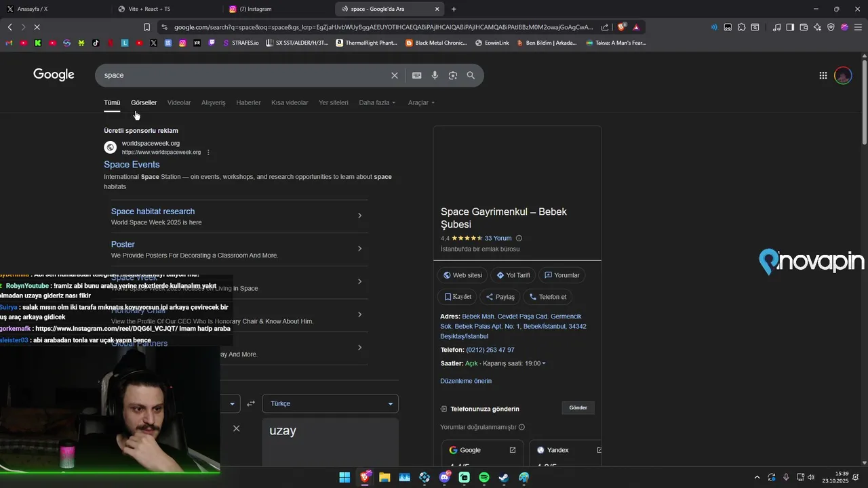The image size is (868, 488).
Task: Click the magnifier search submit icon
Action: (x=471, y=75)
